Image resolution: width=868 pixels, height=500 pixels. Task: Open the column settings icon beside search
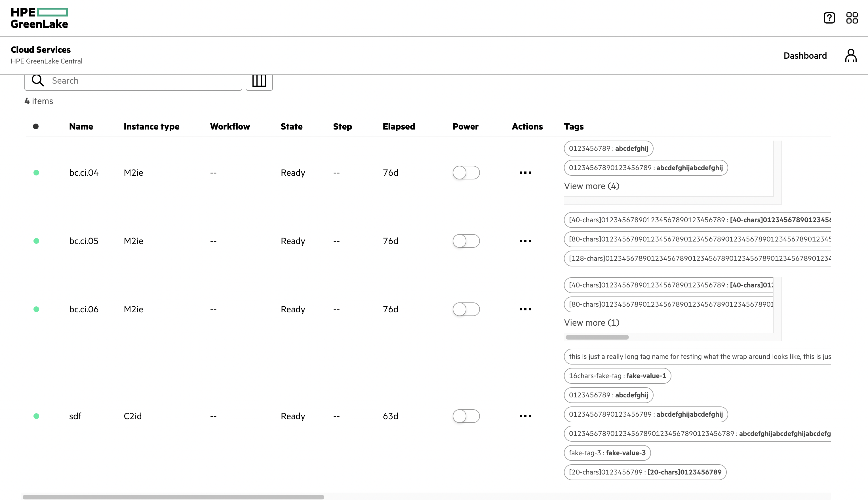(259, 81)
